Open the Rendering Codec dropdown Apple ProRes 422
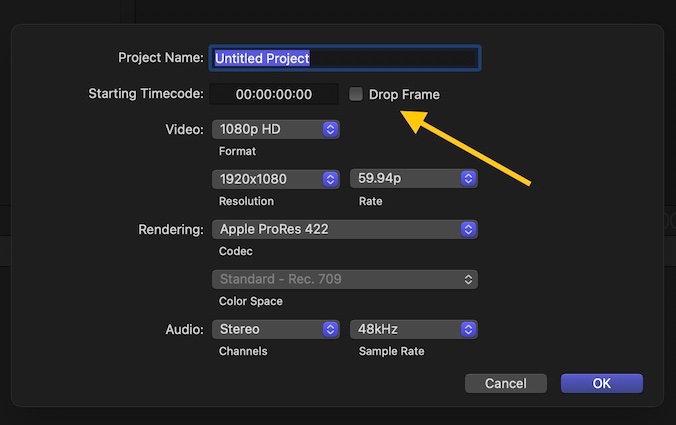This screenshot has width=676, height=425. [345, 229]
